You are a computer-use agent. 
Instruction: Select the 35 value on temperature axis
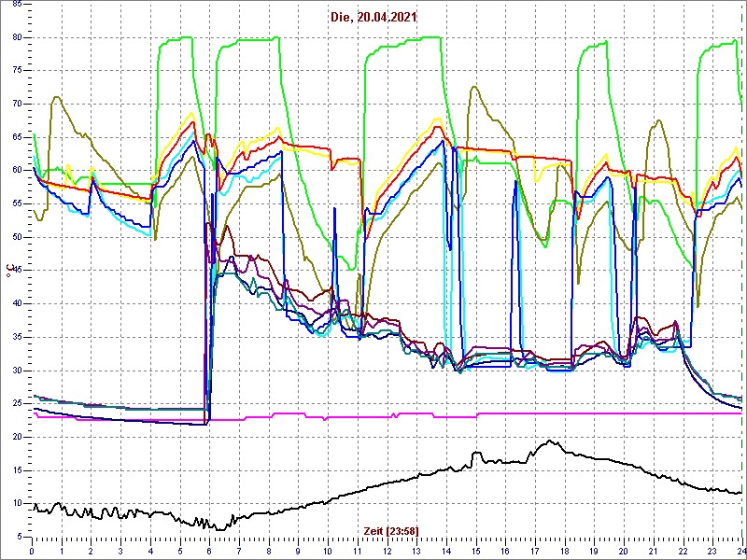point(17,337)
